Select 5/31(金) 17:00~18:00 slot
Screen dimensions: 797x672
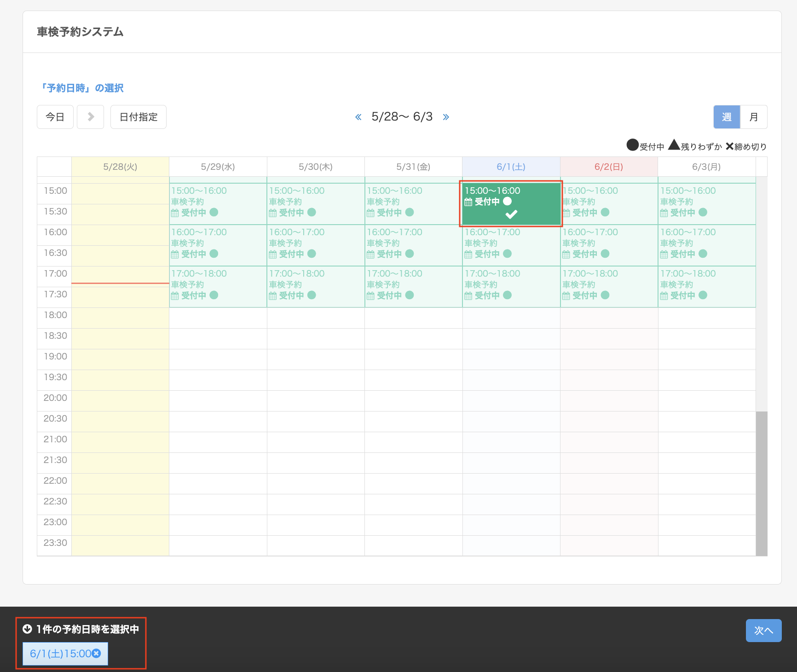click(x=413, y=286)
